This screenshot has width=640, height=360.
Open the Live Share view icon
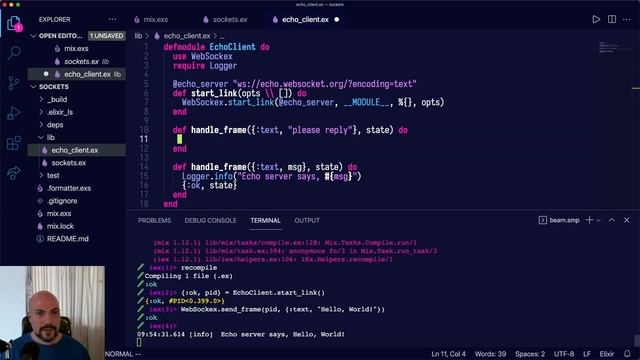coord(14,173)
